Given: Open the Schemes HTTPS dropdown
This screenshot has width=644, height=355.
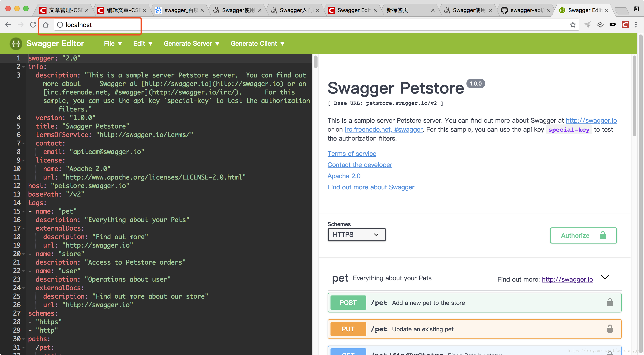Looking at the screenshot, I should 356,234.
